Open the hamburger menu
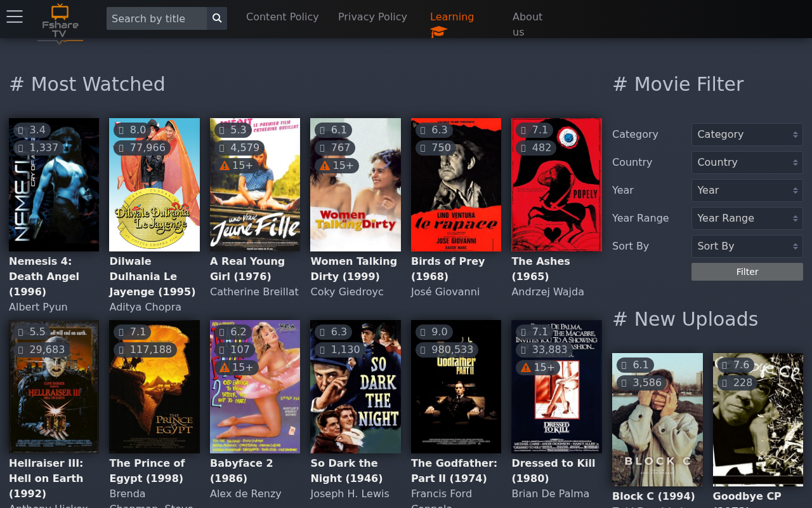Screen dimensions: 812x508 [x=15, y=17]
